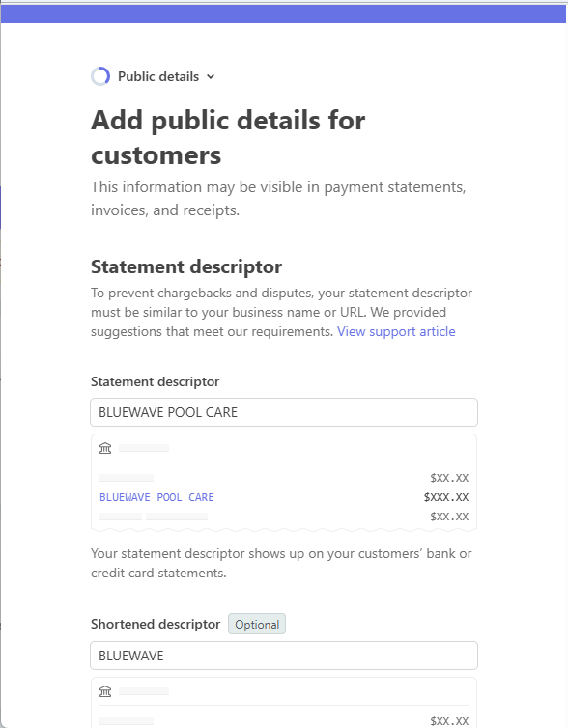
Task: Expand the chevron next to Public details
Action: click(211, 76)
